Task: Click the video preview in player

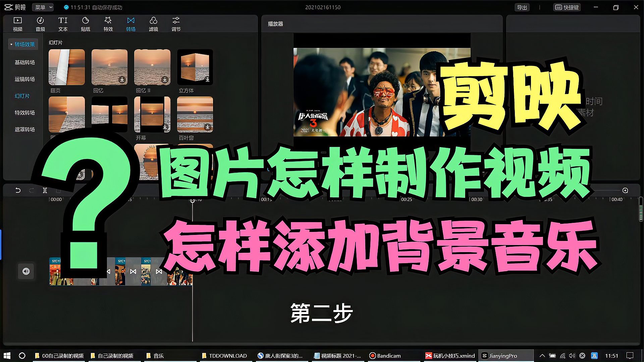Action: pyautogui.click(x=382, y=92)
